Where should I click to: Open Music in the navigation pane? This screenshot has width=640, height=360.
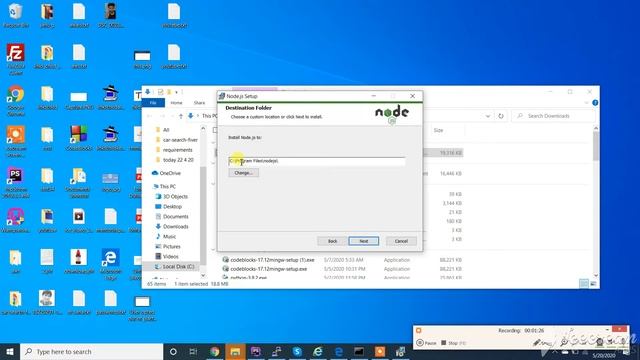(x=166, y=236)
